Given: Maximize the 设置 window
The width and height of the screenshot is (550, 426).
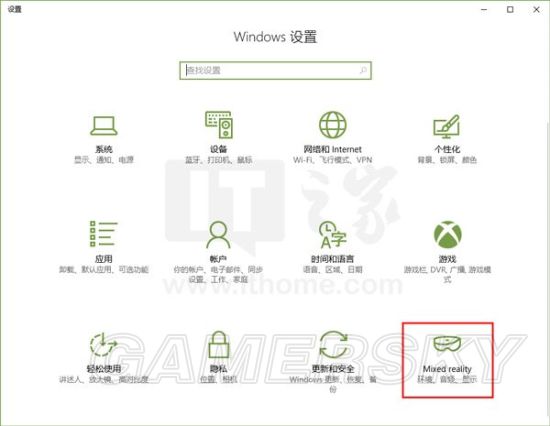Looking at the screenshot, I should click(510, 9).
